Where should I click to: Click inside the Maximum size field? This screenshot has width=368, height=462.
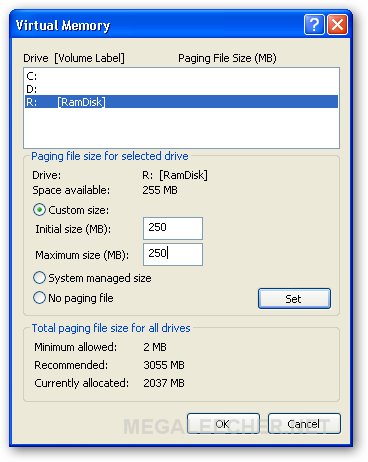[173, 254]
